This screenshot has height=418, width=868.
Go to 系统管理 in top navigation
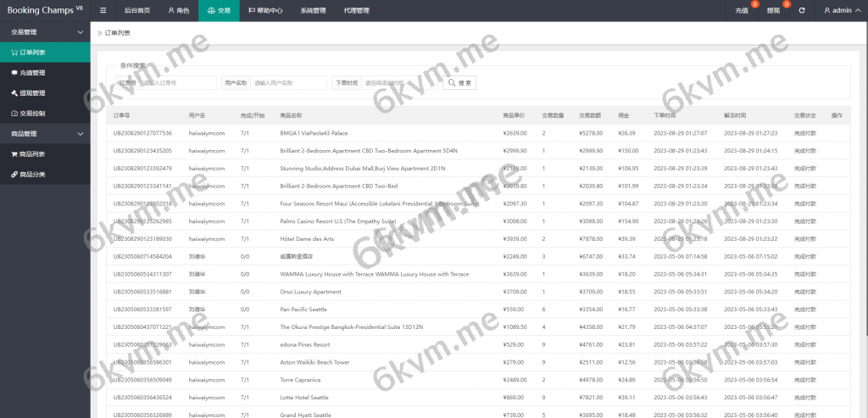[313, 10]
